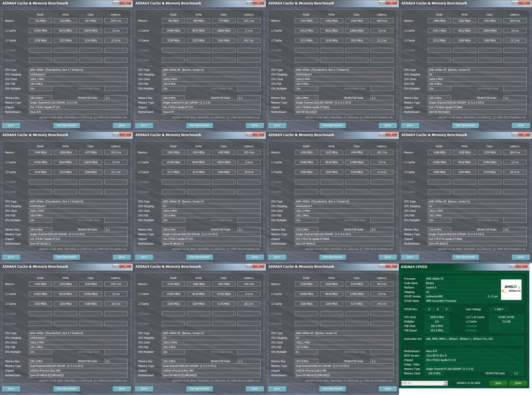Start Benchmark in Abit KR7A Barton window
The width and height of the screenshot is (532, 395).
pyautogui.click(x=465, y=125)
